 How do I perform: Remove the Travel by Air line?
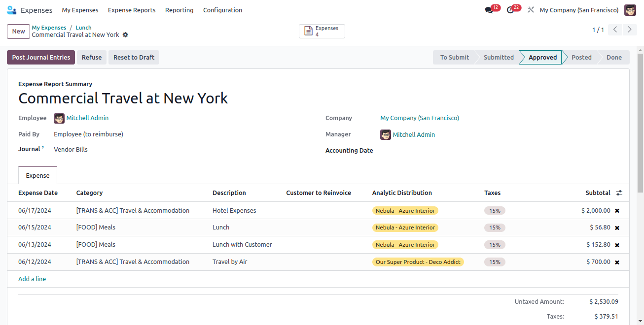(x=617, y=262)
